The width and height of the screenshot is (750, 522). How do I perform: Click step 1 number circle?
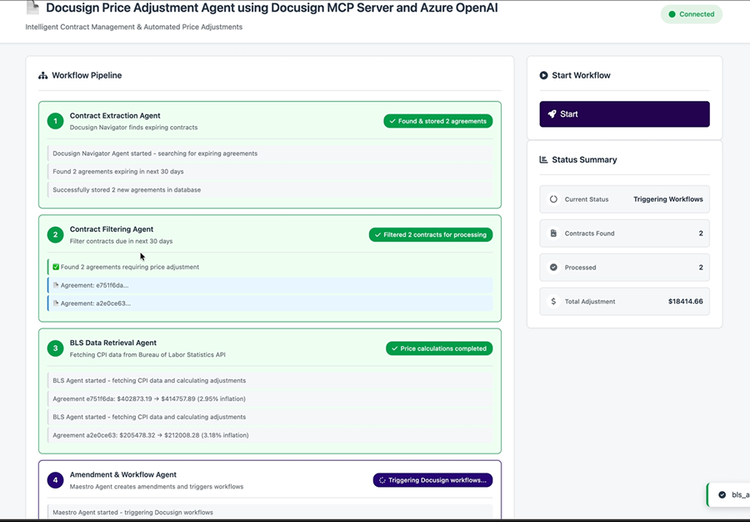(x=55, y=121)
